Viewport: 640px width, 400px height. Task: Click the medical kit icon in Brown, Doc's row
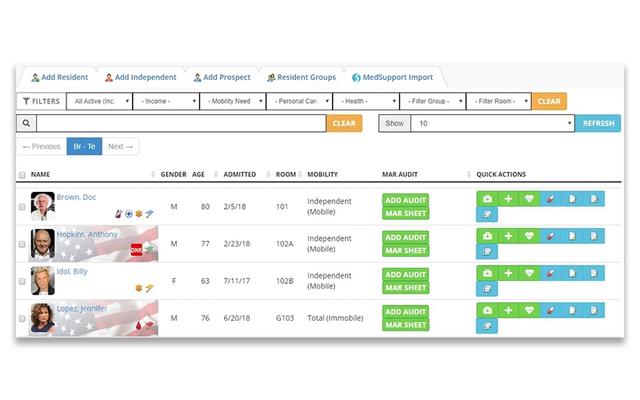click(487, 199)
